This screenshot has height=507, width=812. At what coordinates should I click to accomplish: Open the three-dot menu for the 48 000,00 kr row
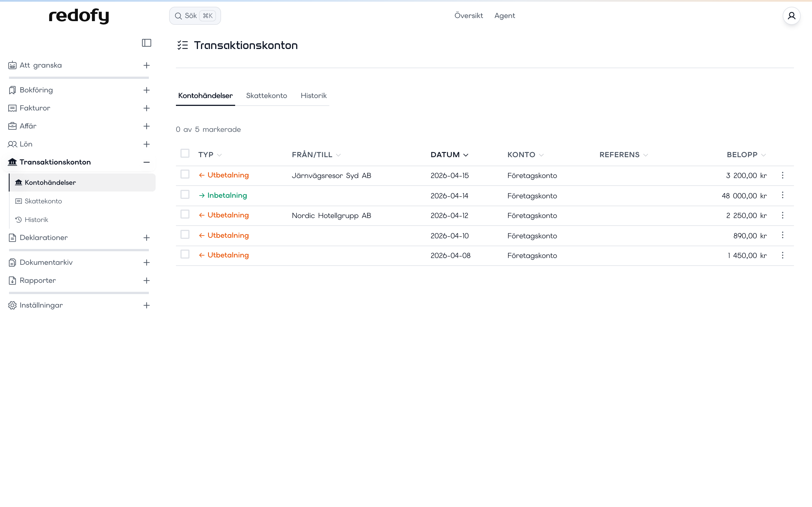pyautogui.click(x=782, y=195)
